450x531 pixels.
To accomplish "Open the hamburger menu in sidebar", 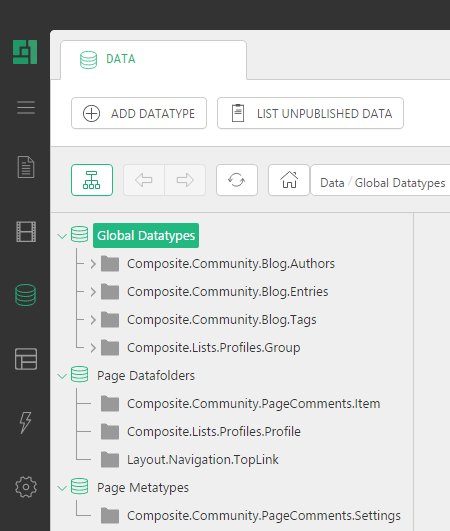I will [x=26, y=108].
